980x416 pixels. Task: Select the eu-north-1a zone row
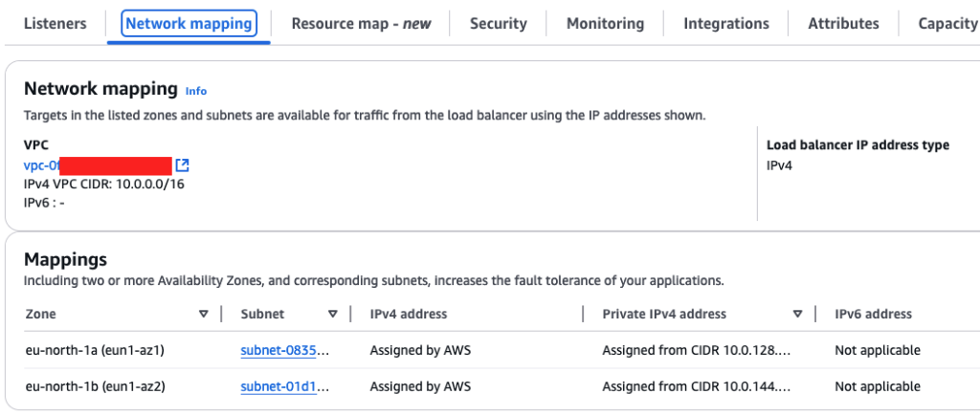click(95, 351)
